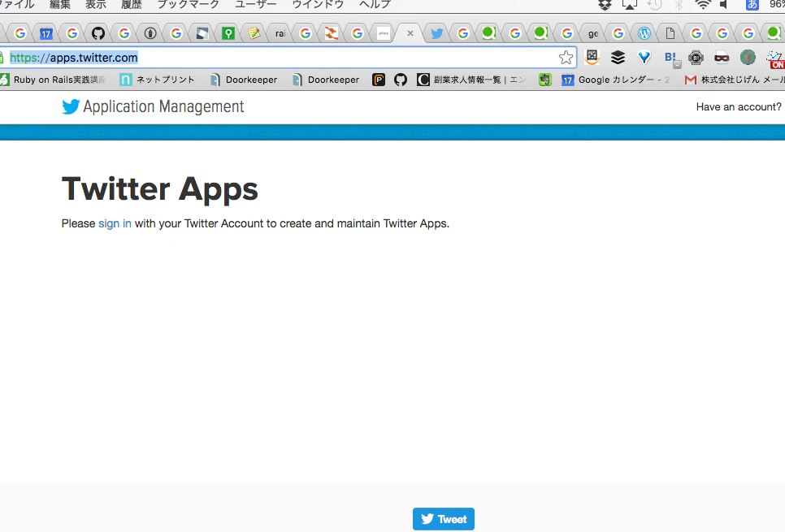The height and width of the screenshot is (532, 785).
Task: Open the green map pin tab
Action: tap(228, 33)
